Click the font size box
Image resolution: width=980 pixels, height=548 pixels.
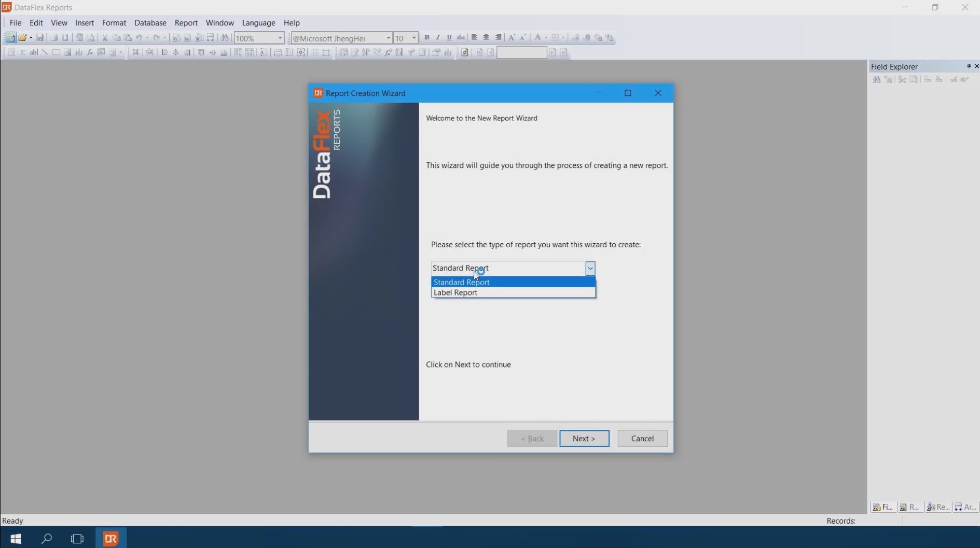click(402, 38)
